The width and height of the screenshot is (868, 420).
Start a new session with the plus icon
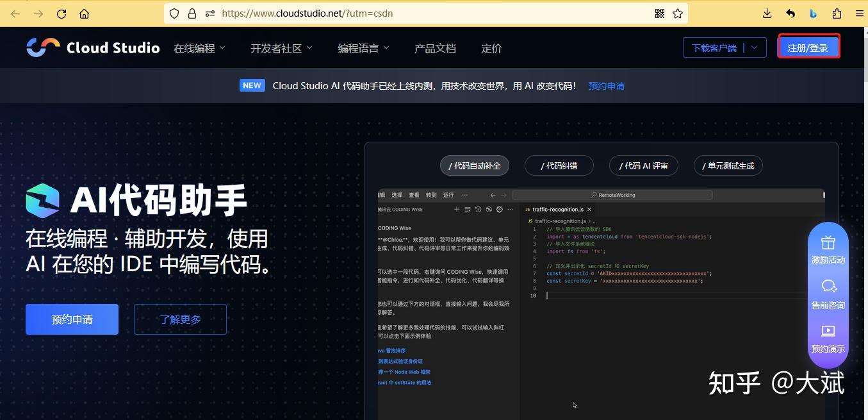click(457, 209)
